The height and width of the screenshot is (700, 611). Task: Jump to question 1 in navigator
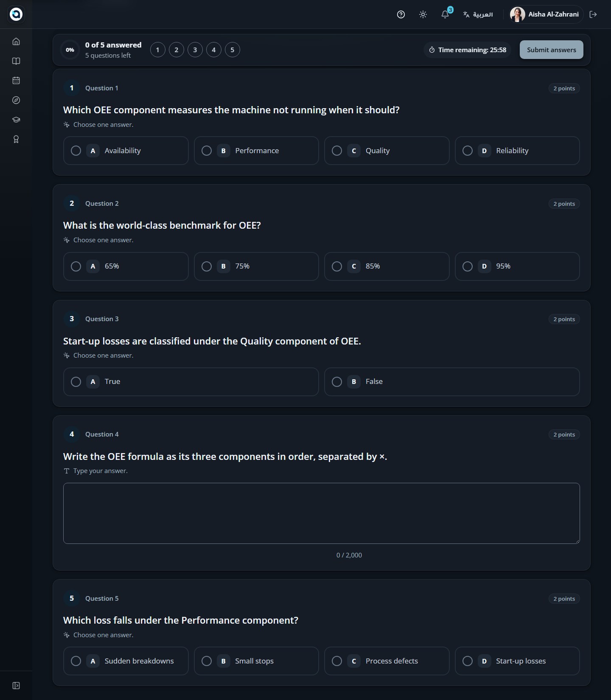(158, 50)
